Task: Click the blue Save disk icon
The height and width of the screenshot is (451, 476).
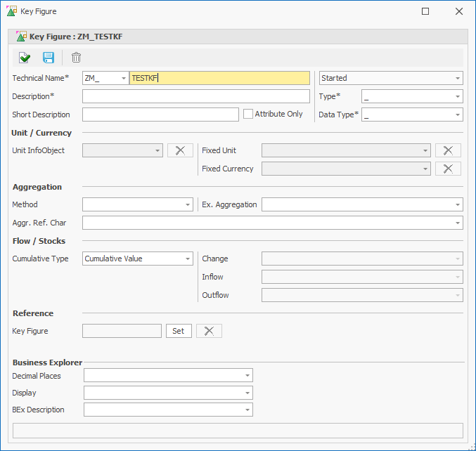Action: (49, 58)
